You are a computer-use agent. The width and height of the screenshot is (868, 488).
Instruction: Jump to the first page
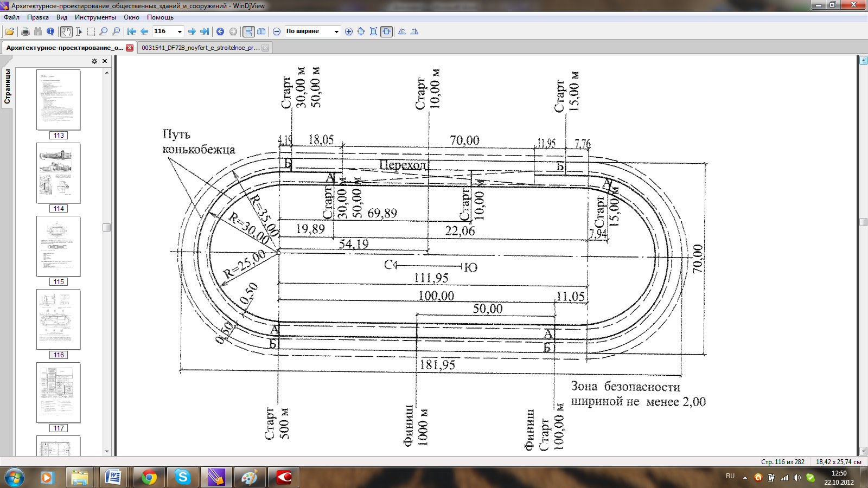tap(132, 31)
